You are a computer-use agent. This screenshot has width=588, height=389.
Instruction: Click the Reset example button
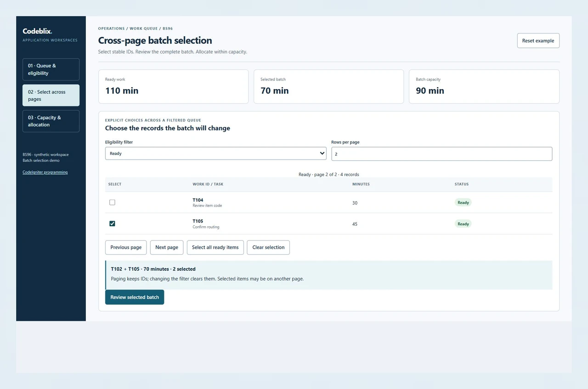tap(538, 40)
